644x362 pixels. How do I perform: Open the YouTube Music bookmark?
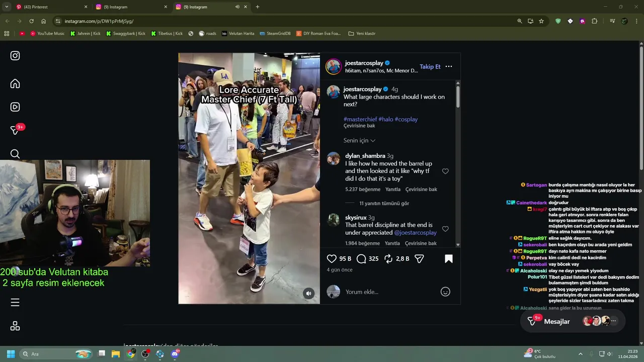point(47,34)
